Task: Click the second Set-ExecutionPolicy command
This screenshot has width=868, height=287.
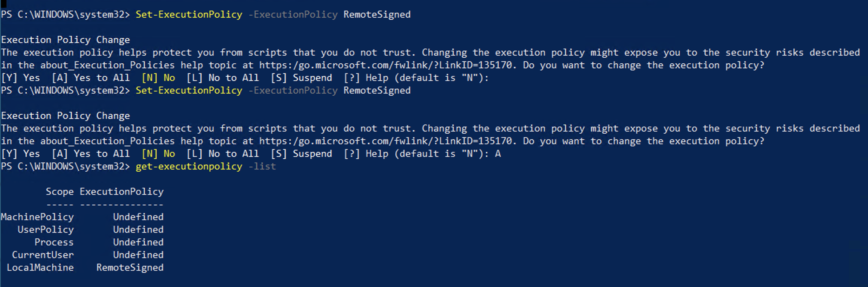Action: tap(189, 90)
